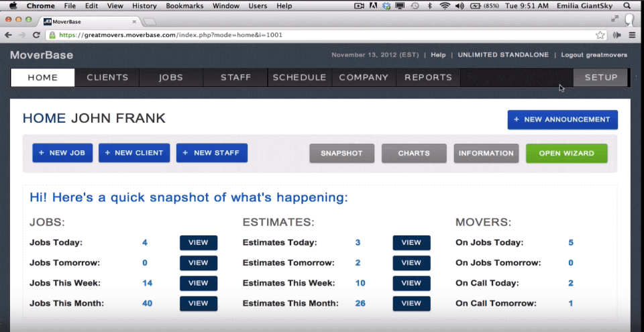Switch to the CLIENTS tab
644x332 pixels.
(107, 77)
